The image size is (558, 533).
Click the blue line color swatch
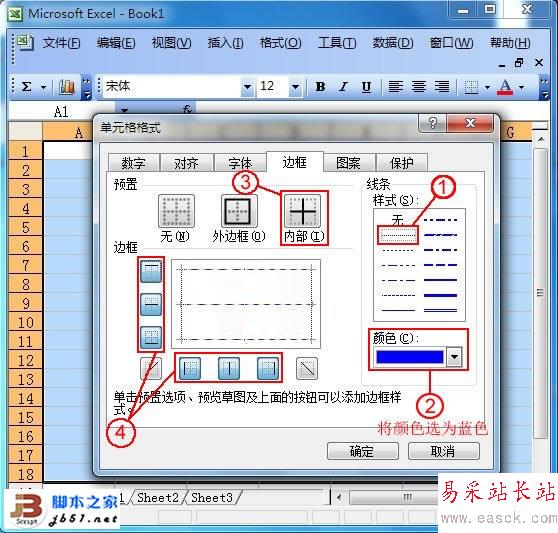409,357
